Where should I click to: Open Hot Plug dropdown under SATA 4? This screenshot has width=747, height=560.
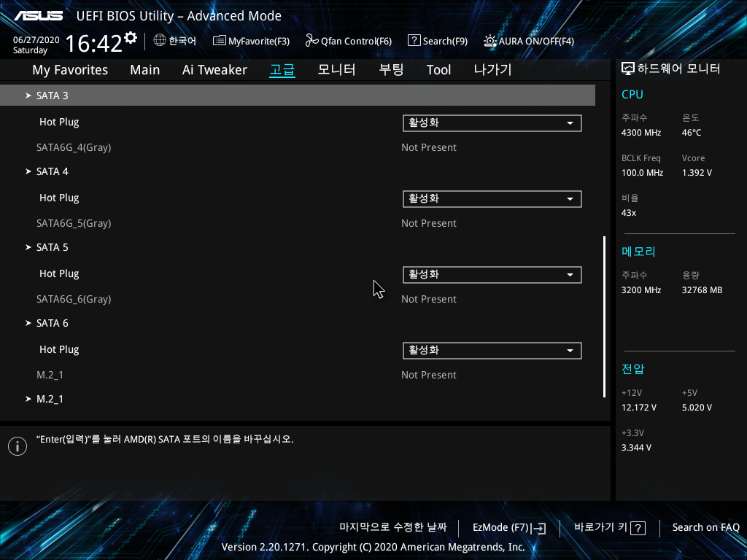click(492, 198)
